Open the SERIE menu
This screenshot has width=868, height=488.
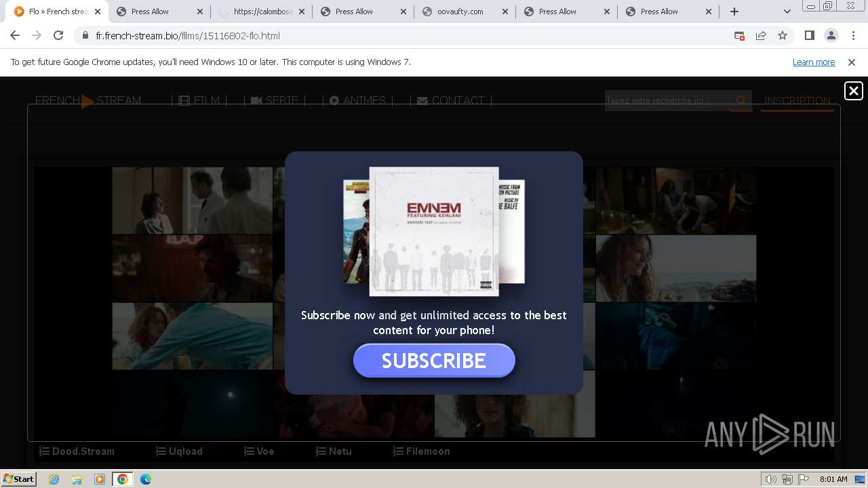(274, 101)
